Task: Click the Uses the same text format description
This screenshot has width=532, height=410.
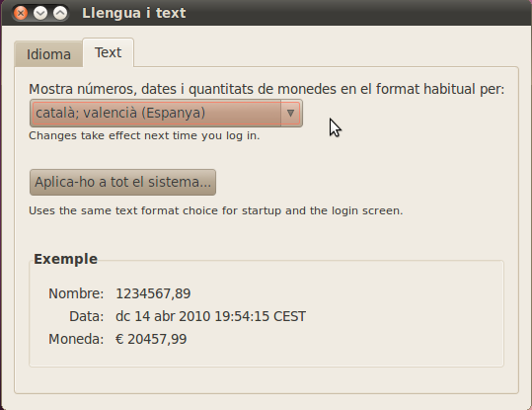Action: tap(216, 210)
